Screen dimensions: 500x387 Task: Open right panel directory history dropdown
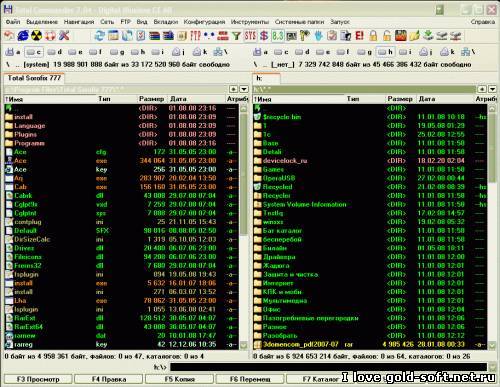pyautogui.click(x=492, y=89)
